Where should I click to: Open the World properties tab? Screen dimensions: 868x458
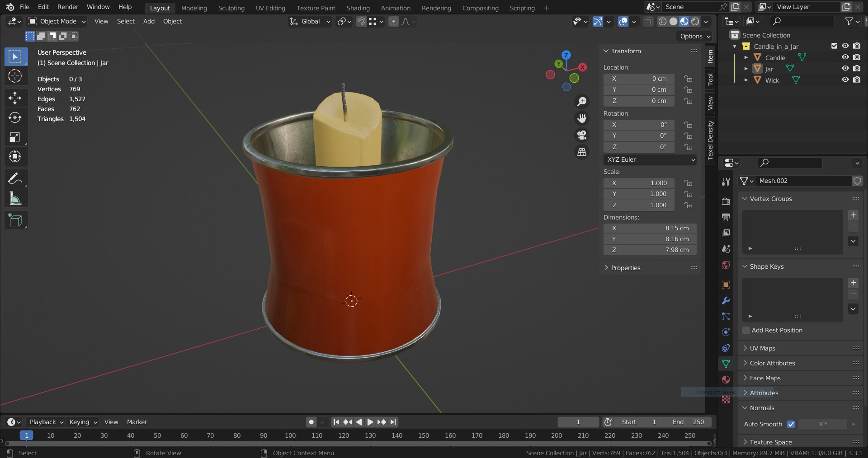(726, 265)
